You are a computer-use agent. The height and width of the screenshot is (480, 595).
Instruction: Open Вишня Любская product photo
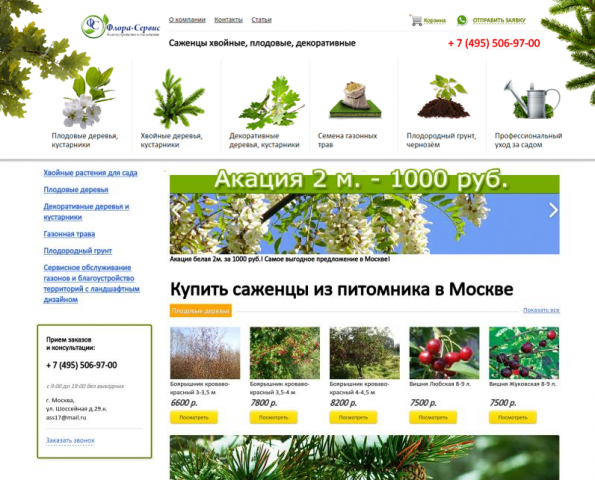444,353
